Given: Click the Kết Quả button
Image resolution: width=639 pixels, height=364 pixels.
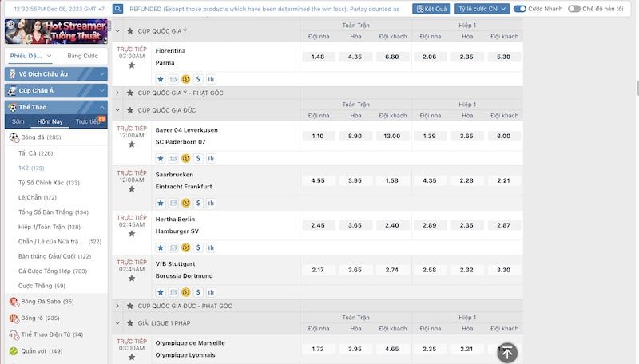Looking at the screenshot, I should coord(431,9).
